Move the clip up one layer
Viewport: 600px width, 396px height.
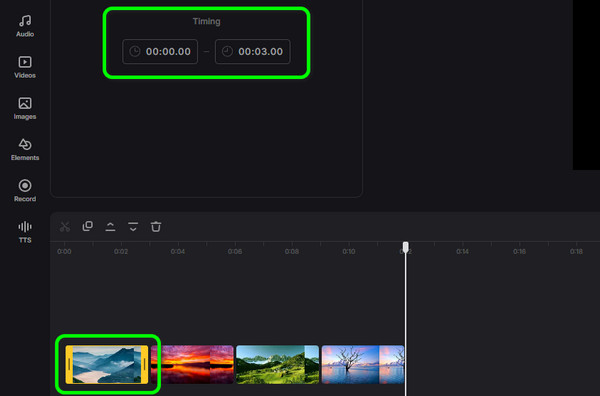coord(110,227)
